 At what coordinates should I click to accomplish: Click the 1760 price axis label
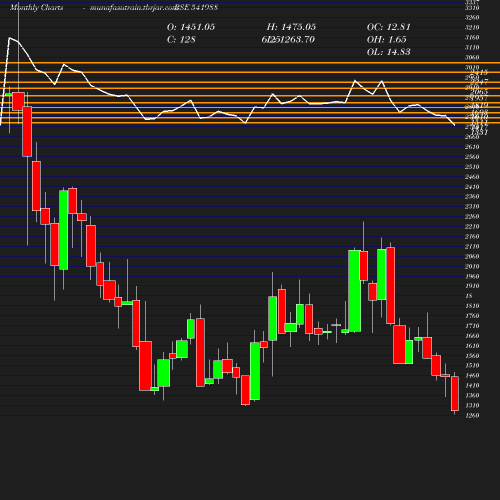472,316
